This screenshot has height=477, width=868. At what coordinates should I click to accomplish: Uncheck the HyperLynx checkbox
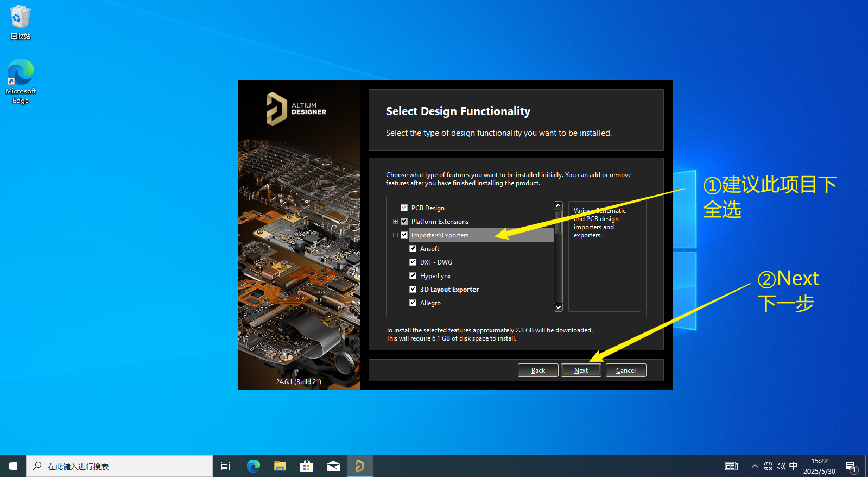[413, 275]
